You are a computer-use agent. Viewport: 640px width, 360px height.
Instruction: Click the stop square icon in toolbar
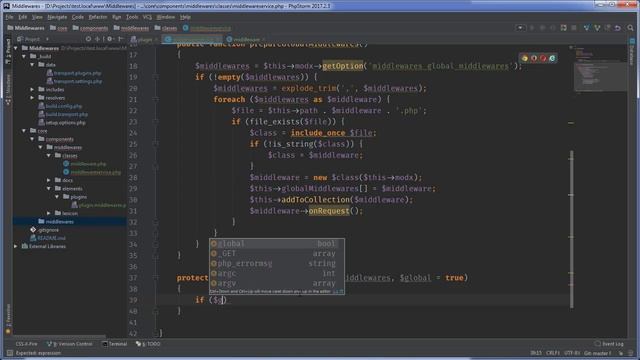point(574,28)
